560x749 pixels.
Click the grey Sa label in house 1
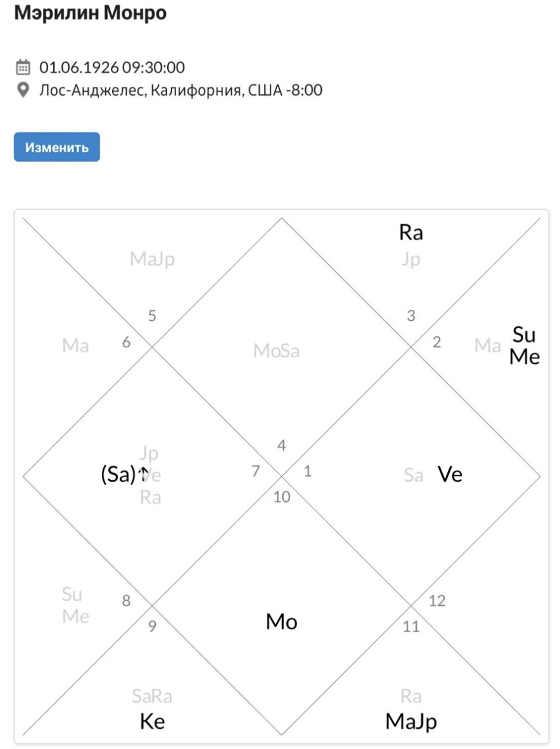[414, 475]
